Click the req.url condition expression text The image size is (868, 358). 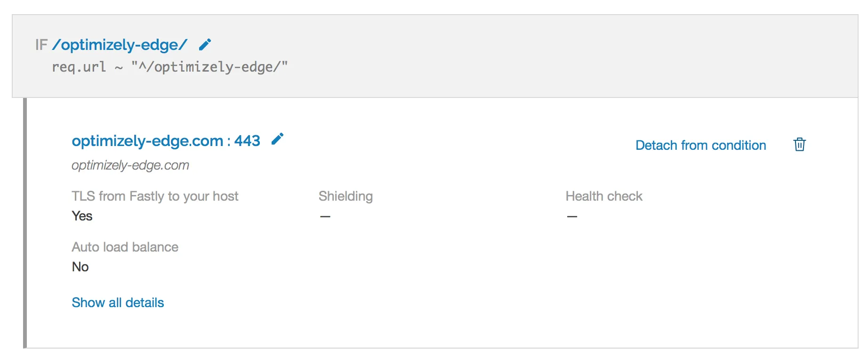tap(169, 67)
